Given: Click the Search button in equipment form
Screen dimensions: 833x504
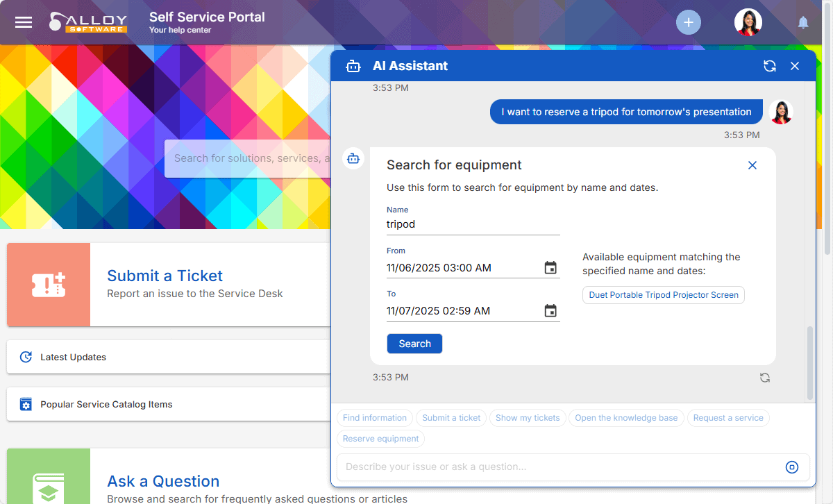Looking at the screenshot, I should 414,344.
